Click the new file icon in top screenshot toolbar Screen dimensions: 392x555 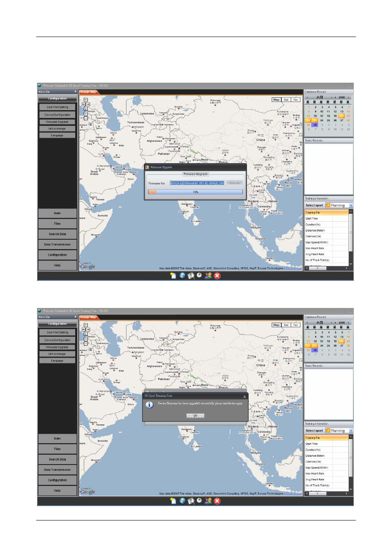click(x=173, y=275)
